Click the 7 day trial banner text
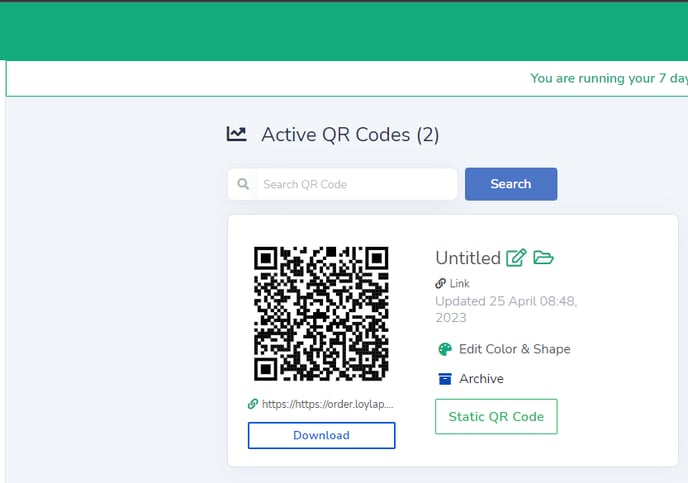This screenshot has height=483, width=688. click(x=608, y=78)
